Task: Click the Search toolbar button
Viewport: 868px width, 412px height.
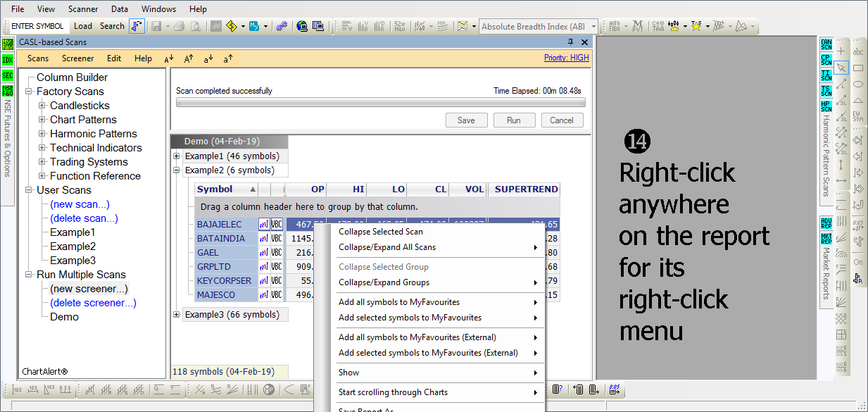Action: (112, 26)
